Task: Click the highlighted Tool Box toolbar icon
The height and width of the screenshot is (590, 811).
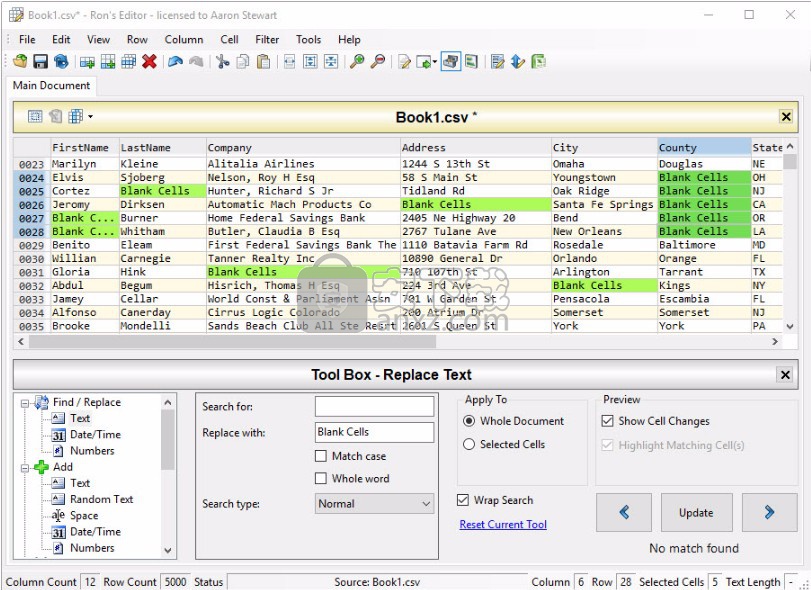Action: [x=450, y=62]
